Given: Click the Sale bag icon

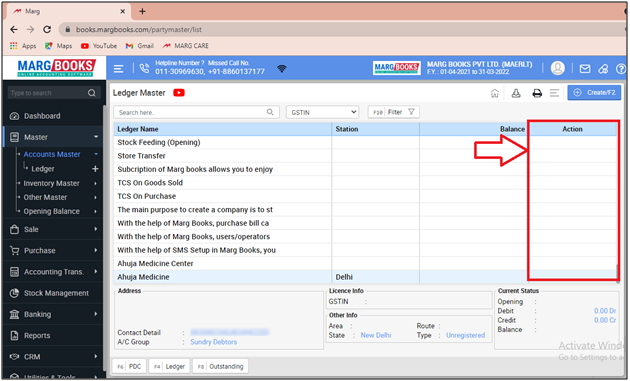Looking at the screenshot, I should click(14, 229).
